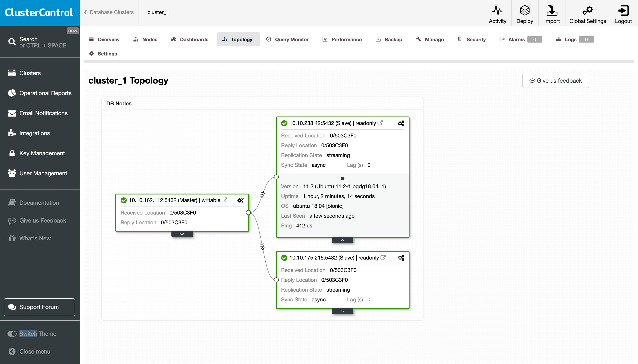The image size is (638, 364).
Task: Open gear menu for slave 10.10.175.215
Action: (401, 258)
